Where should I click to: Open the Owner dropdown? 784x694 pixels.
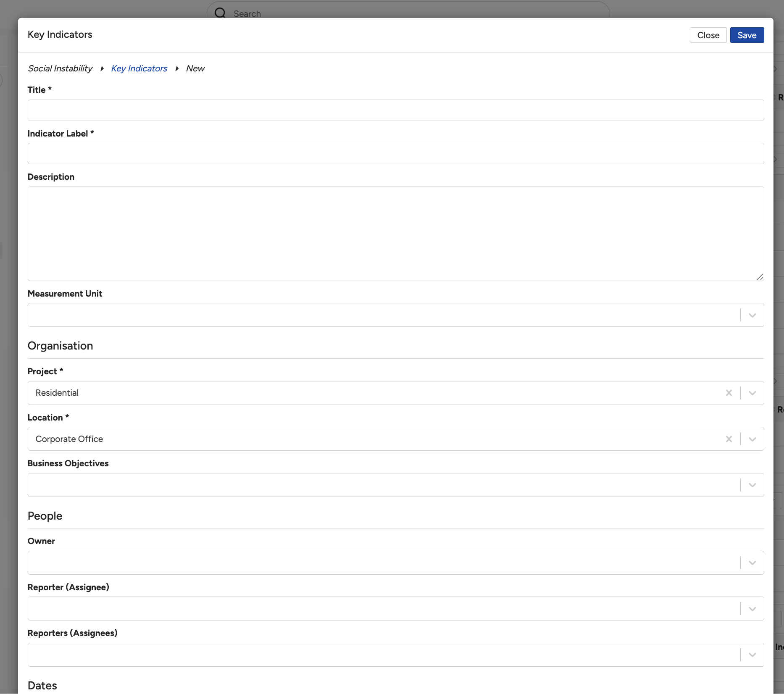pos(396,563)
